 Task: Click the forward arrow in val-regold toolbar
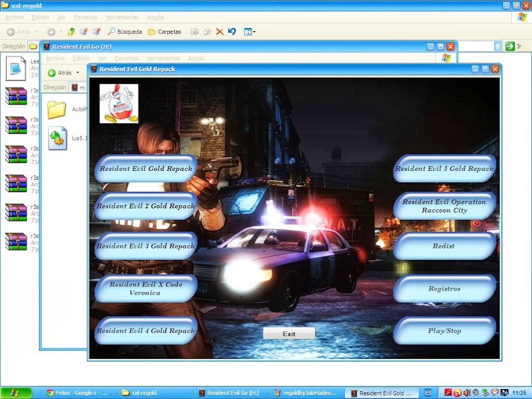[x=51, y=32]
